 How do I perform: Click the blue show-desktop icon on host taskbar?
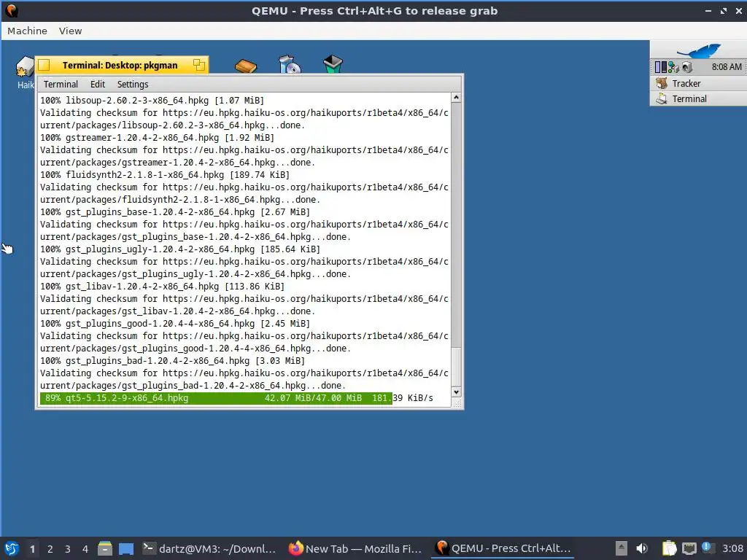pyautogui.click(x=126, y=548)
